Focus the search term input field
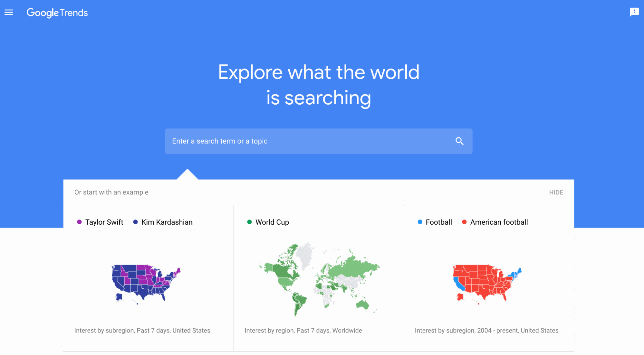 tap(319, 141)
